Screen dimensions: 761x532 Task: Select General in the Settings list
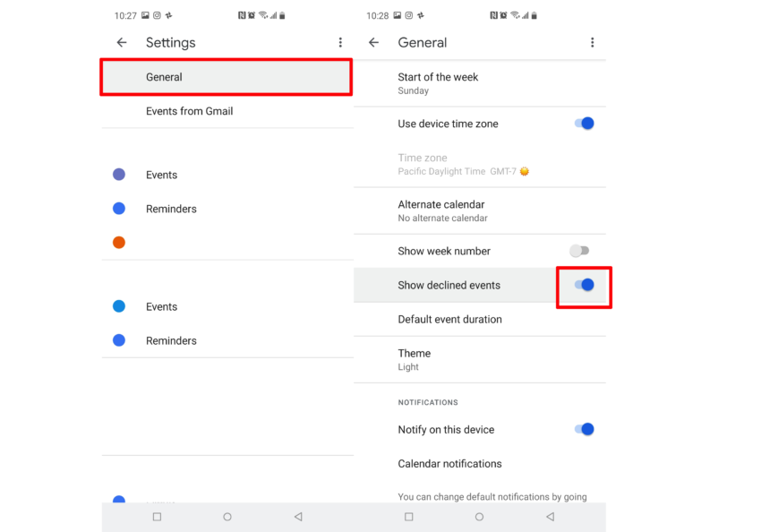pos(227,77)
